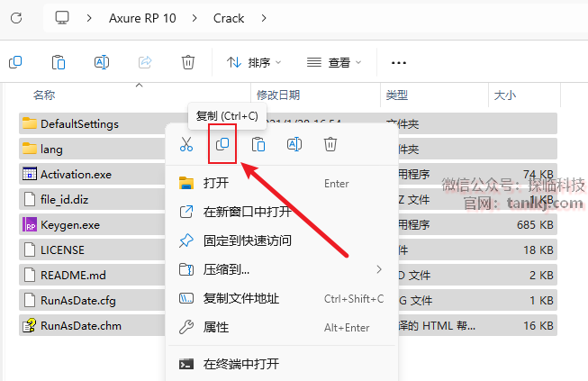The image size is (588, 381).
Task: Click the LICENSE file icon
Action: 30,249
